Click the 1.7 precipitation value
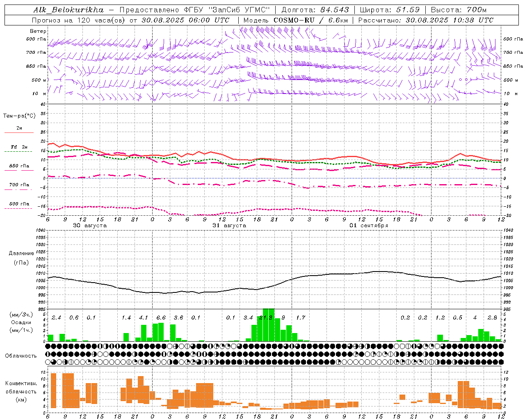 click(301, 318)
